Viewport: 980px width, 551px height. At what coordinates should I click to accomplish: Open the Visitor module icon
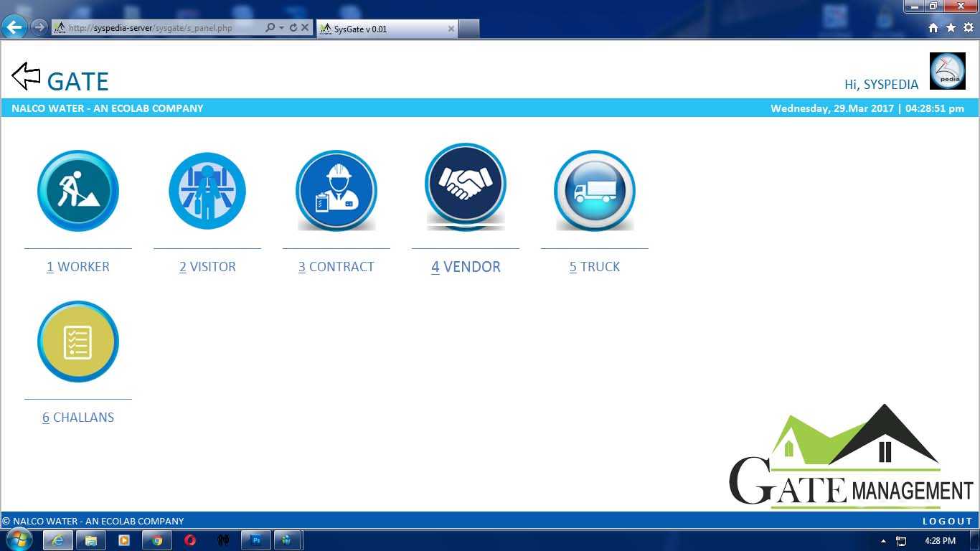coord(207,191)
